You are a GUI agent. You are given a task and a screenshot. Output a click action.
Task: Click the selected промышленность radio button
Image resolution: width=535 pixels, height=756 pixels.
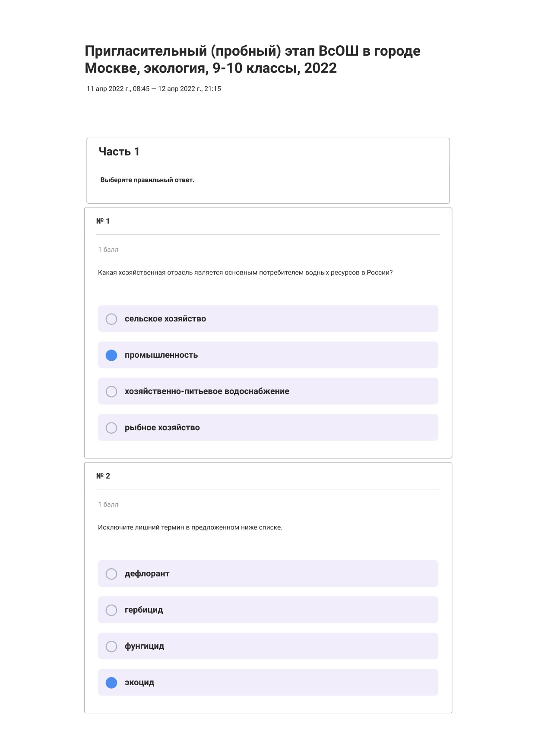click(111, 355)
